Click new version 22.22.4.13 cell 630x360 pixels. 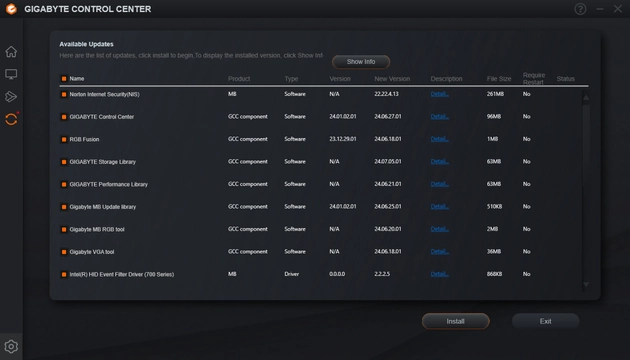(x=387, y=94)
